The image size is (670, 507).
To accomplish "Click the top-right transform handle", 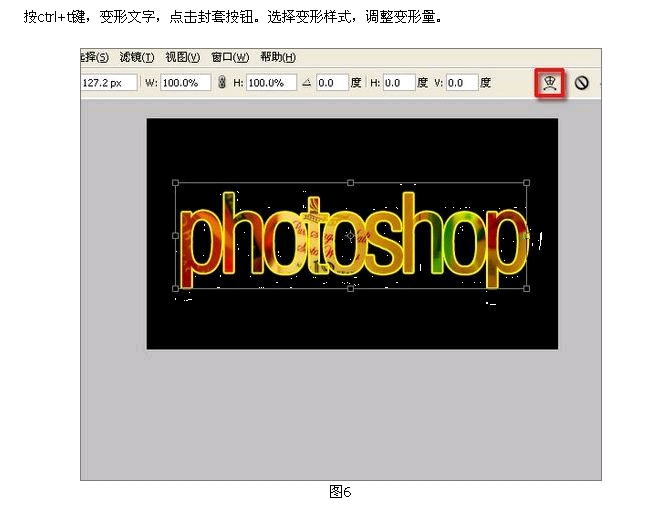I will [526, 183].
